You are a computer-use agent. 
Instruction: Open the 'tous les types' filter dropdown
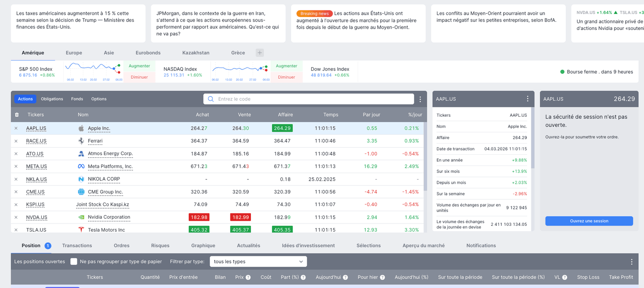(258, 261)
